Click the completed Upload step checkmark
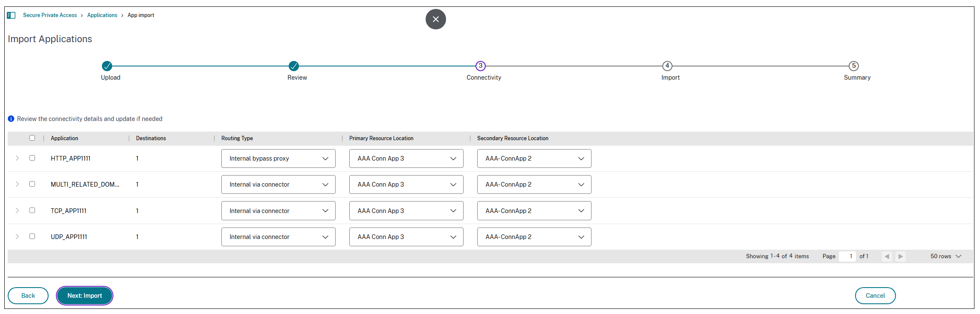This screenshot has width=980, height=314. [x=107, y=66]
